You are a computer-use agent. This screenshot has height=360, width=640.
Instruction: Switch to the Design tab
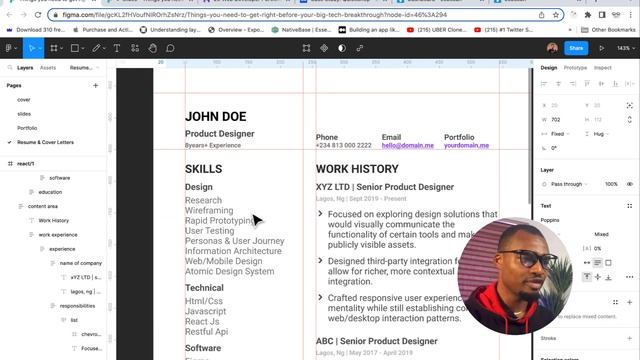pos(549,68)
